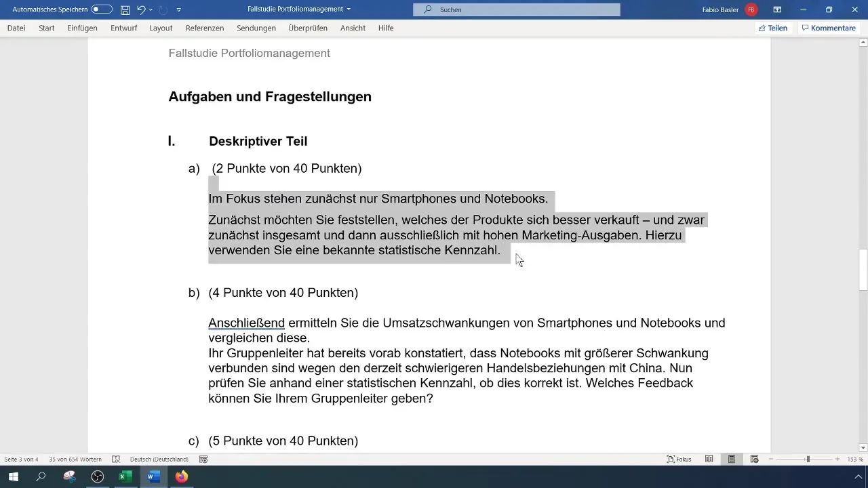
Task: Click the zoom in plus button
Action: [838, 459]
